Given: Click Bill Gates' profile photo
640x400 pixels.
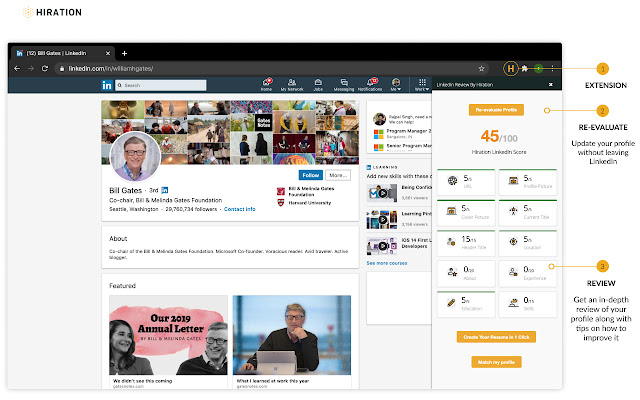Looking at the screenshot, I should [x=135, y=156].
